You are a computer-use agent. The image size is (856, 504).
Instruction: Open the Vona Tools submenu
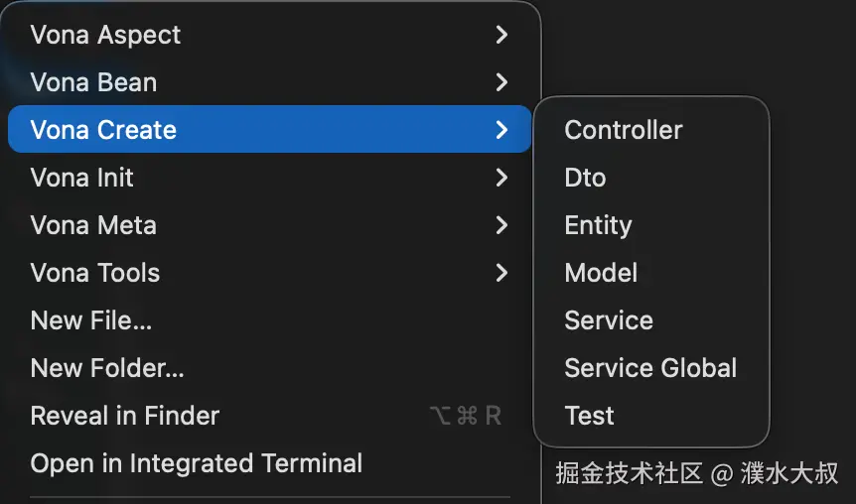pos(95,273)
